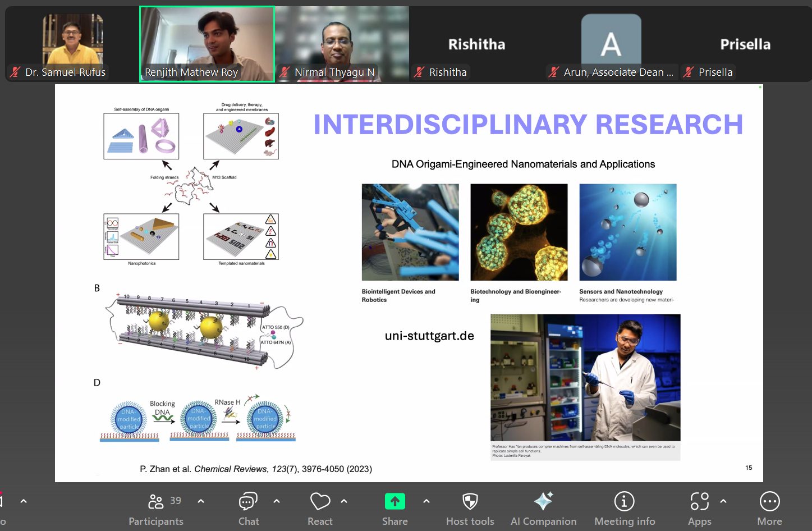Viewport: 812px width, 531px height.
Task: Click the green Share screen icon
Action: (x=394, y=501)
